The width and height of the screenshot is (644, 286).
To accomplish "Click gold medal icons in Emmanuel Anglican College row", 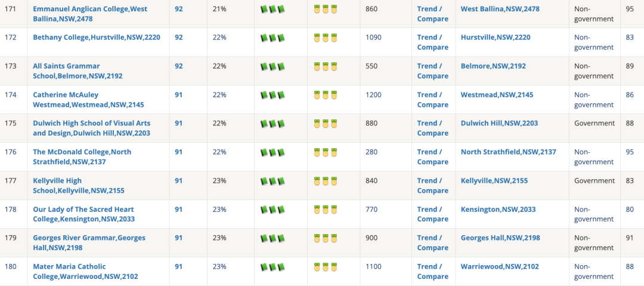I will [326, 9].
